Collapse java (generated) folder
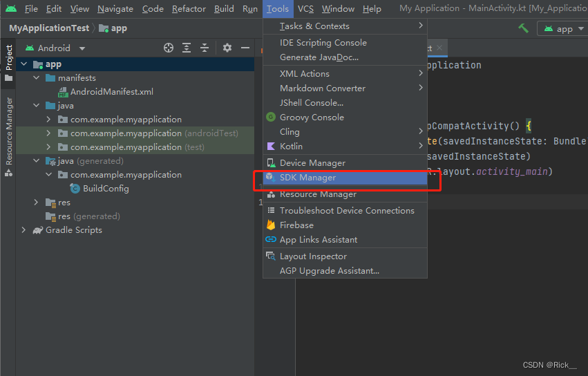Viewport: 588px width, 376px height. pyautogui.click(x=37, y=161)
